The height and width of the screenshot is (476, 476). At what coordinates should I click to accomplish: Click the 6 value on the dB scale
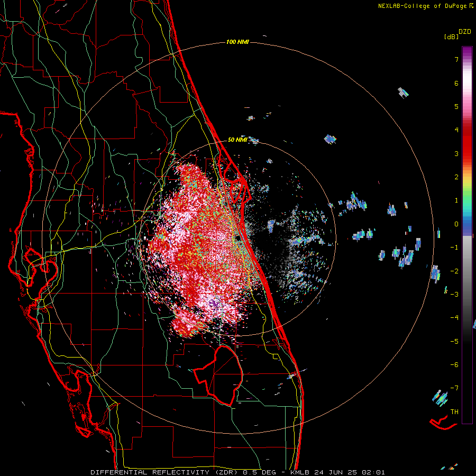coord(456,83)
